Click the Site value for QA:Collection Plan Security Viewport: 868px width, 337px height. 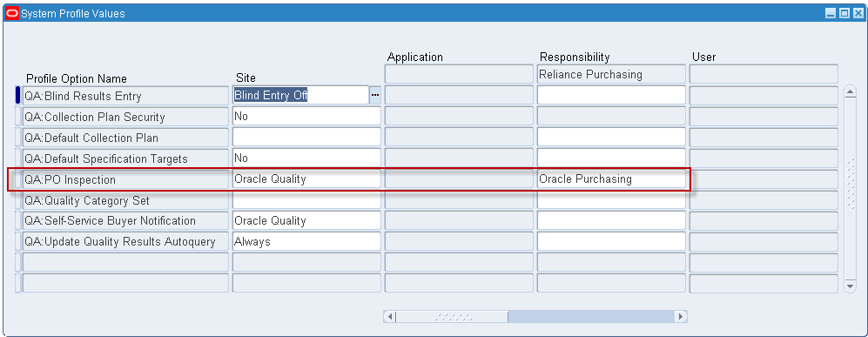pos(306,116)
